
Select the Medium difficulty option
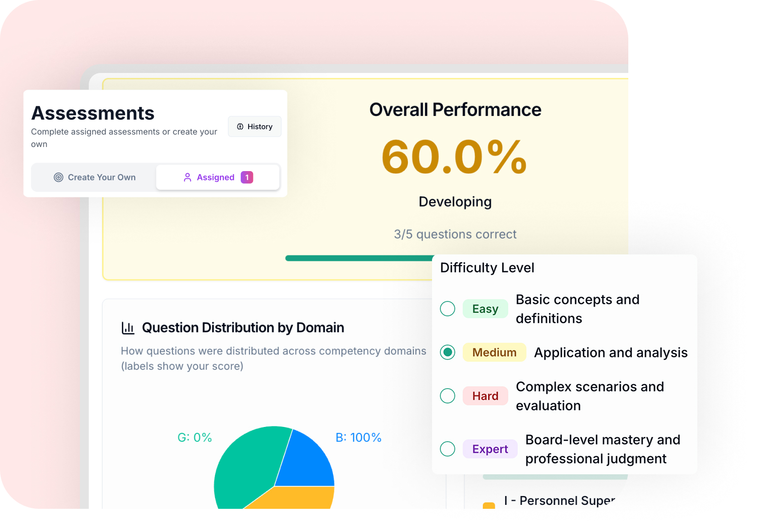[447, 352]
